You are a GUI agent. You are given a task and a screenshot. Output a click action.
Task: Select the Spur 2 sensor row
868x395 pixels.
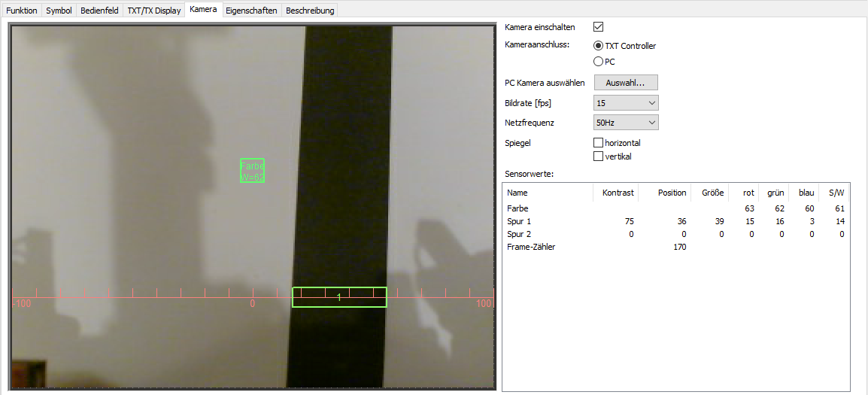675,234
